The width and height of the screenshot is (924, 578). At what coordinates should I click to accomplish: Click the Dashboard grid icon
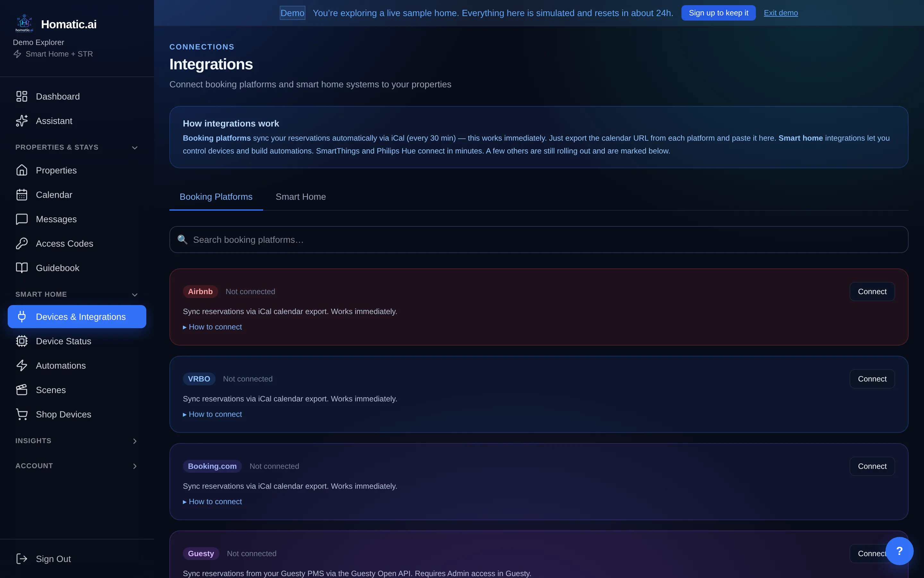point(22,96)
